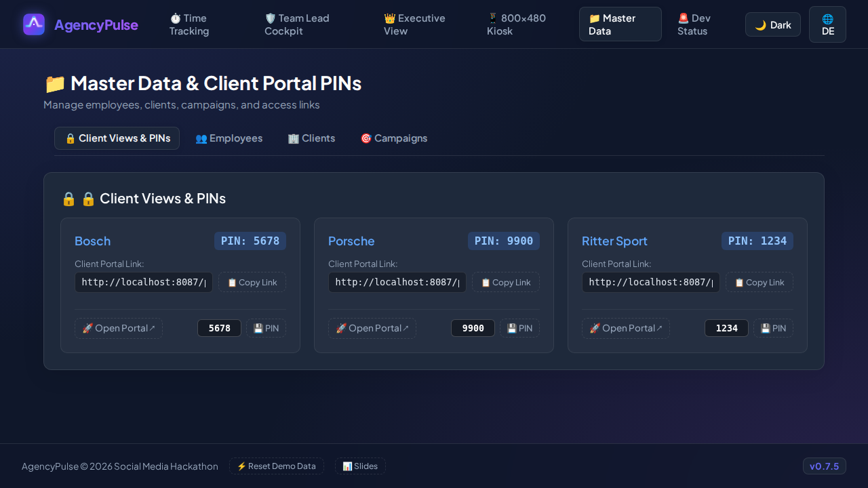Open the Porsche client portal
Screen dimensions: 868x488
coord(372,328)
